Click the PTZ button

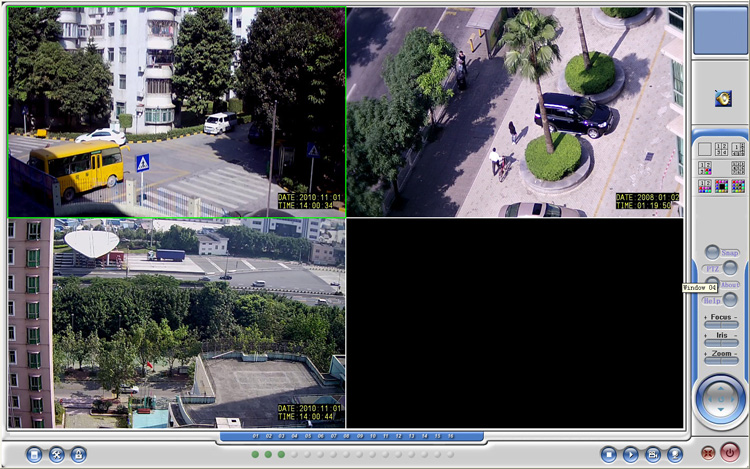tap(712, 268)
